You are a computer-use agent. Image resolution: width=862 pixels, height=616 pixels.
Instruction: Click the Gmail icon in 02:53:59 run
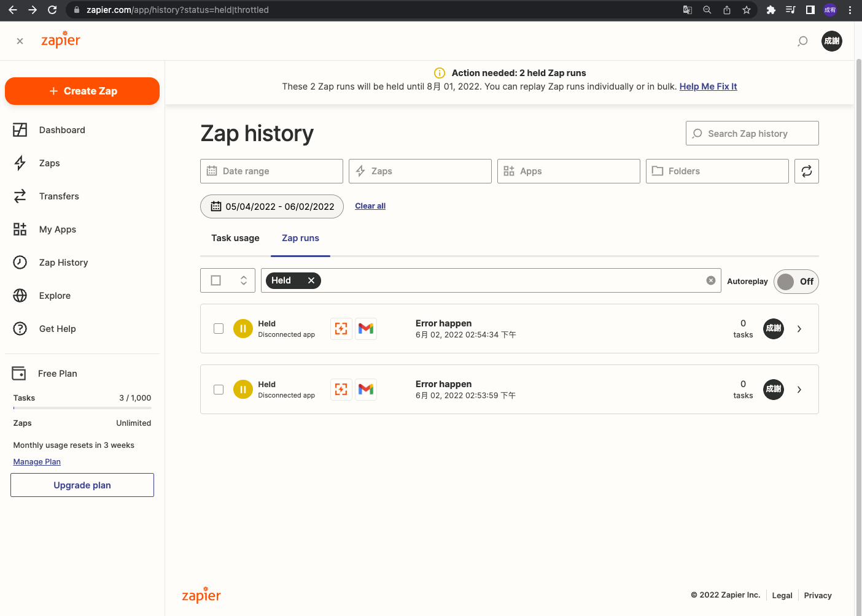[366, 389]
